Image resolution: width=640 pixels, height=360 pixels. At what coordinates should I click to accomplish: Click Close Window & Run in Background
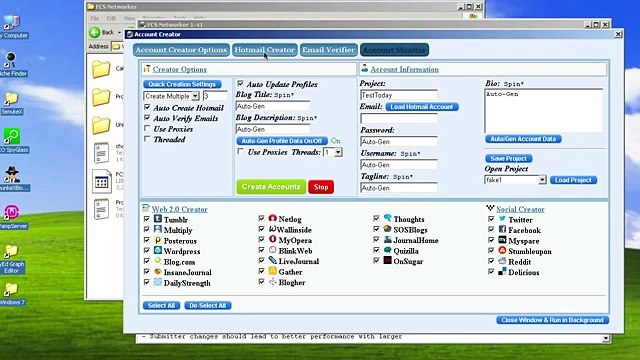(x=552, y=320)
